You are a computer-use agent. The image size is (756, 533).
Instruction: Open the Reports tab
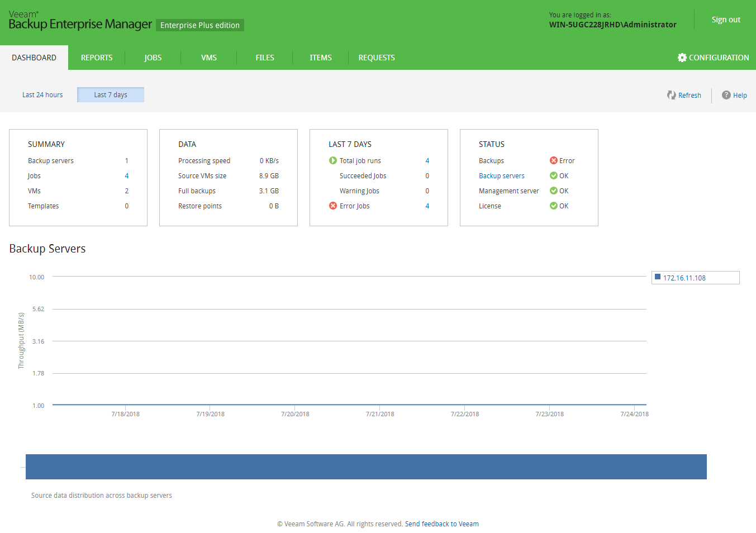click(97, 58)
